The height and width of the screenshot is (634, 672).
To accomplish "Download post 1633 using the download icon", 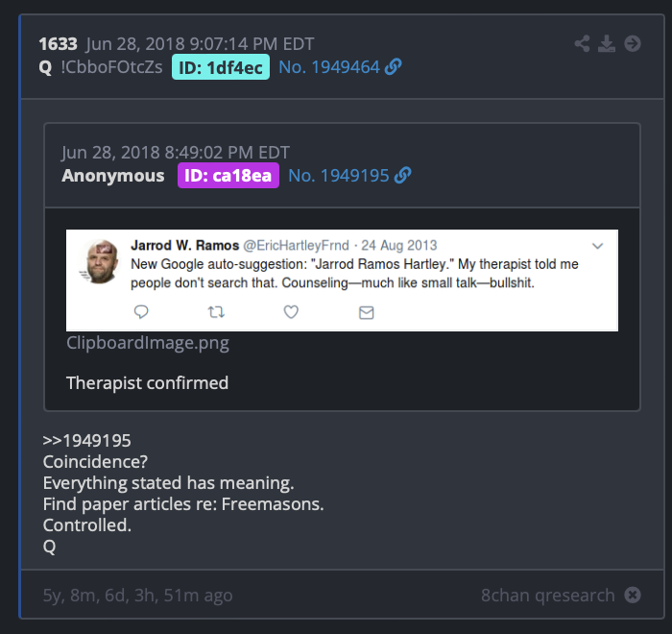I will point(607,44).
